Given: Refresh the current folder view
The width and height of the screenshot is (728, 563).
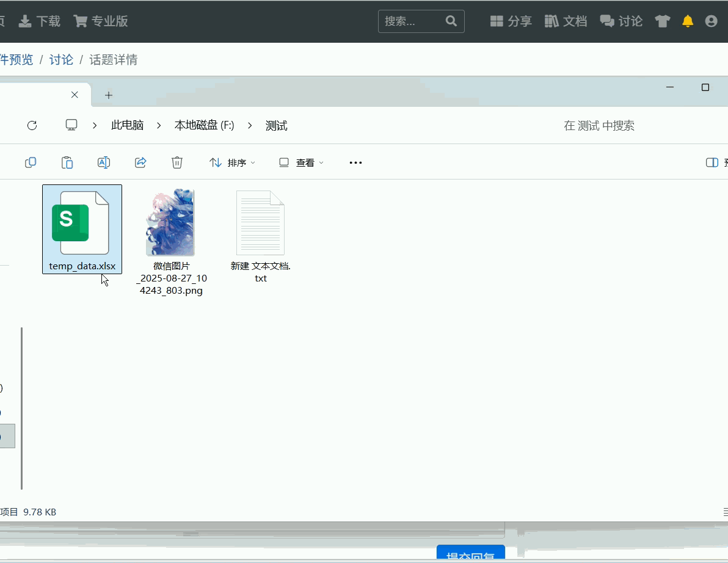Looking at the screenshot, I should pos(32,125).
